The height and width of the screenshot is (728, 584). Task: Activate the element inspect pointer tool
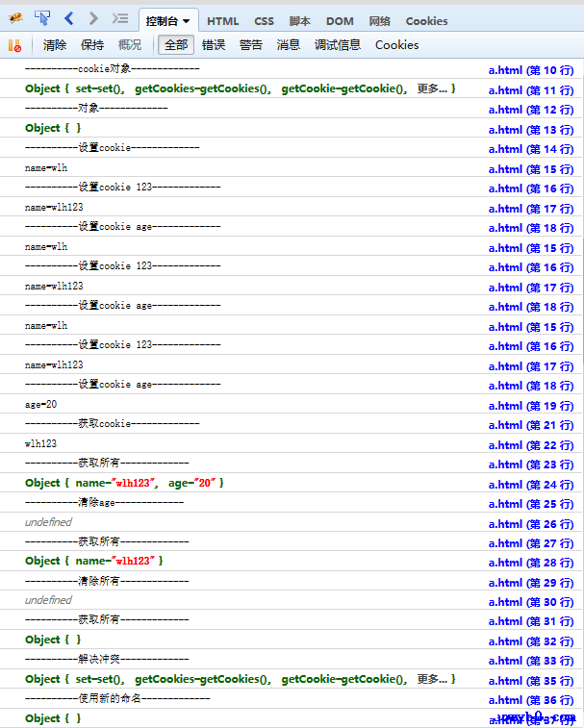[42, 18]
